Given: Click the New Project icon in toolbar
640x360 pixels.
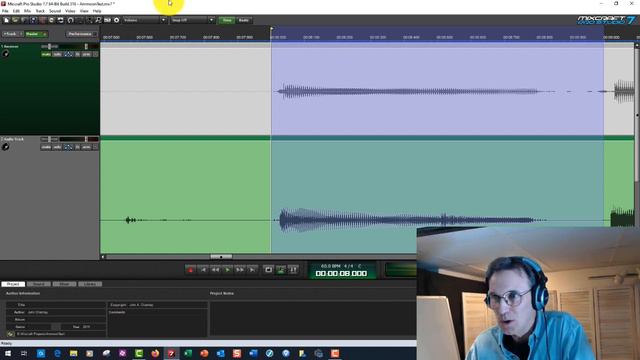Looking at the screenshot, I should 6,20.
